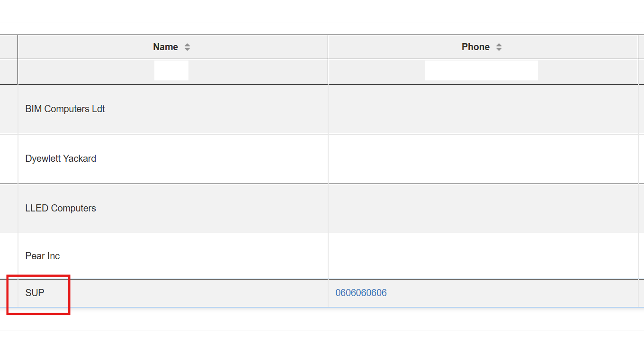Click empty Phone cell for Dyewlett Yackard

pyautogui.click(x=483, y=159)
